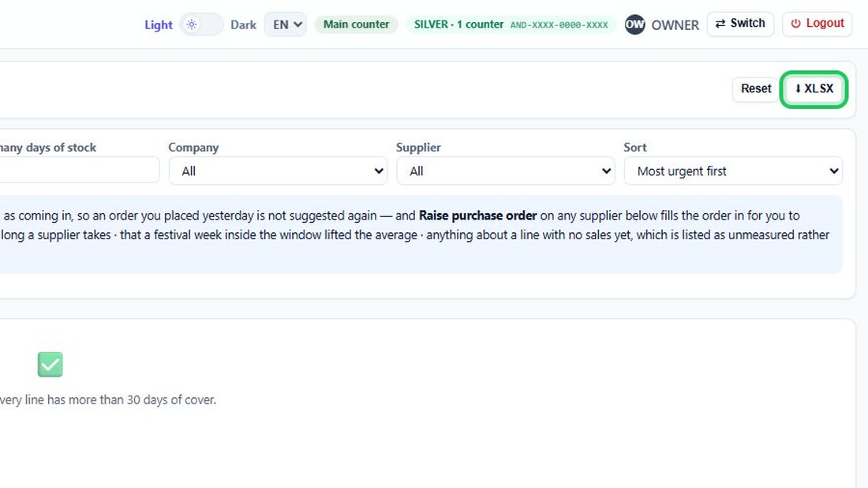Open the Supplier dropdown

pyautogui.click(x=505, y=171)
